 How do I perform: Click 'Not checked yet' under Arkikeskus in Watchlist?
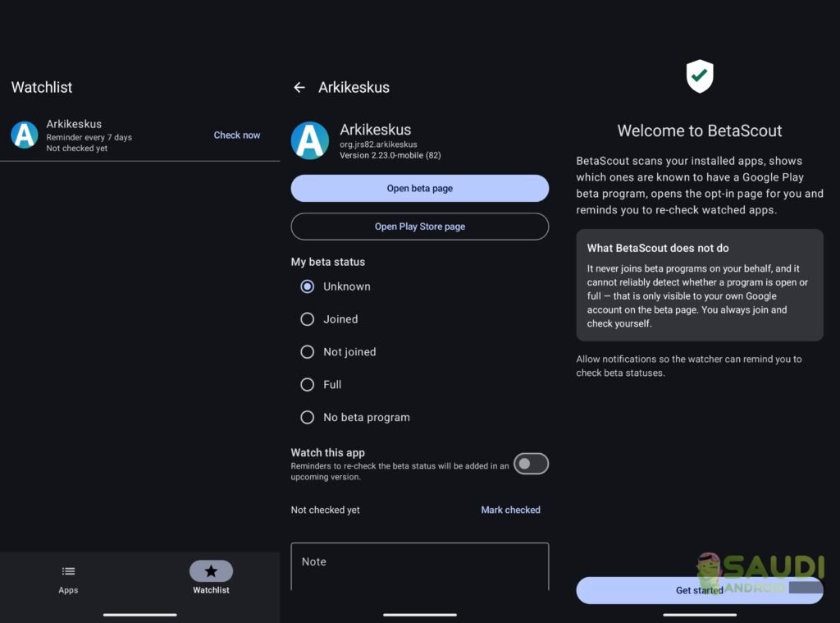(76, 149)
